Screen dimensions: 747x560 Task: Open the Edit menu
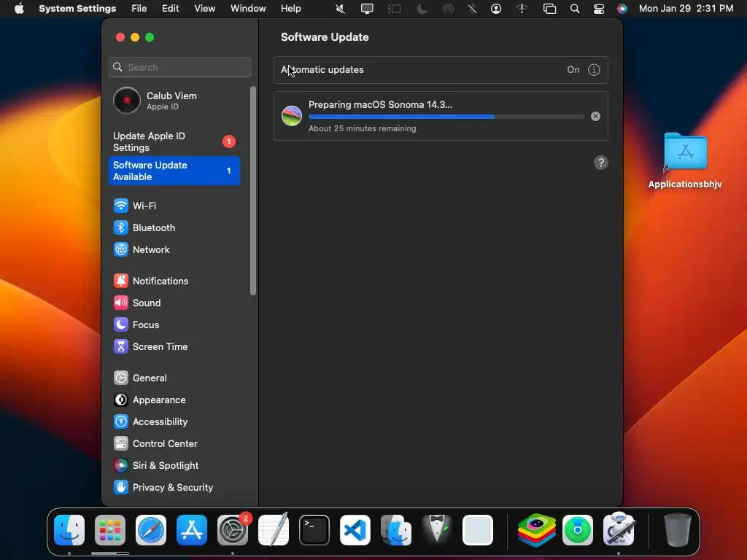tap(170, 9)
